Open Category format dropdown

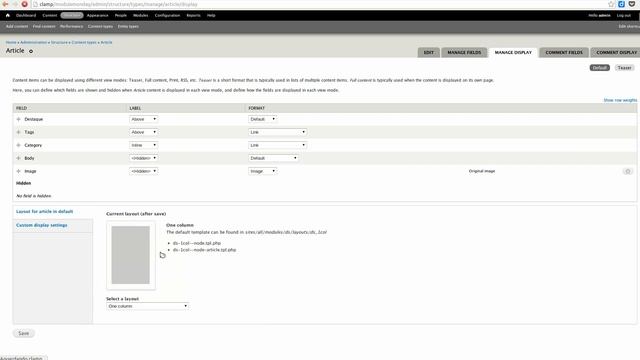click(x=278, y=145)
